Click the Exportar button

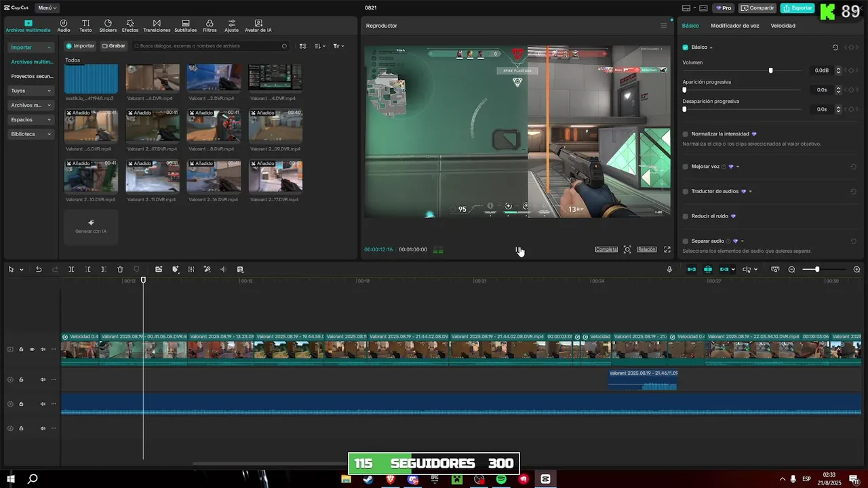(x=797, y=8)
